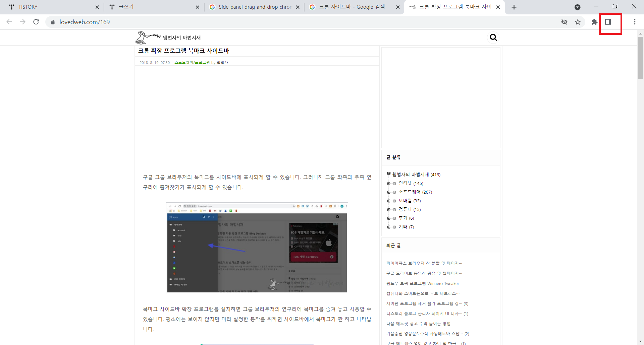
Task: Open recent post 구글 드라이브 동영상 공유
Action: pyautogui.click(x=424, y=273)
